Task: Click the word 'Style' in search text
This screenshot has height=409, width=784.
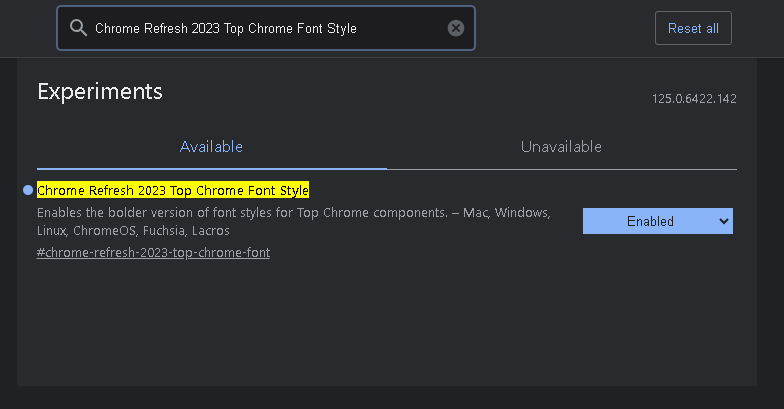Action: tap(340, 28)
